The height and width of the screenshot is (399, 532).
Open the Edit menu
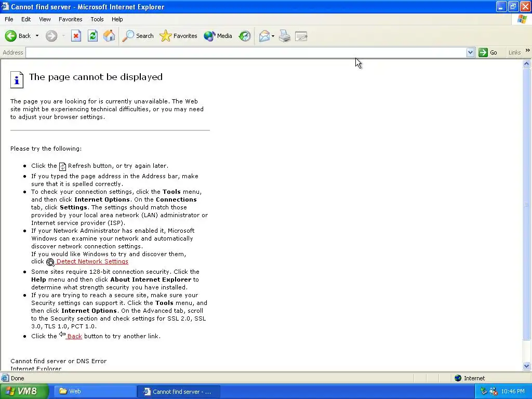coord(26,19)
